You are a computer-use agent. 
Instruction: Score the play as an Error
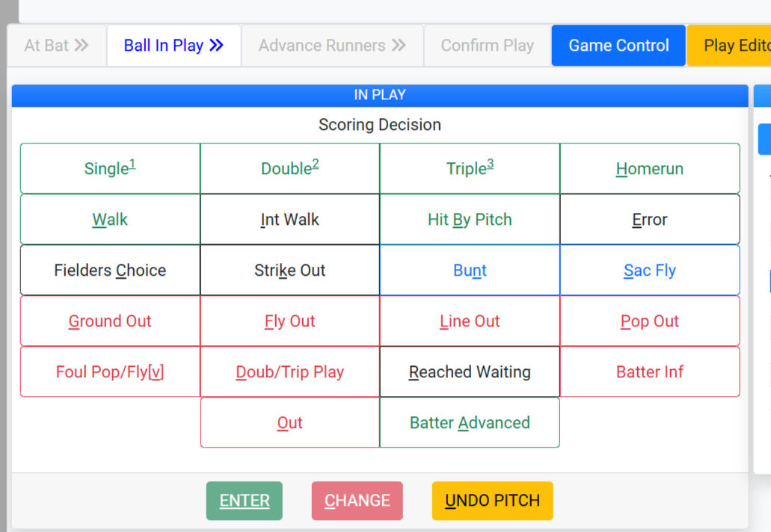(649, 220)
